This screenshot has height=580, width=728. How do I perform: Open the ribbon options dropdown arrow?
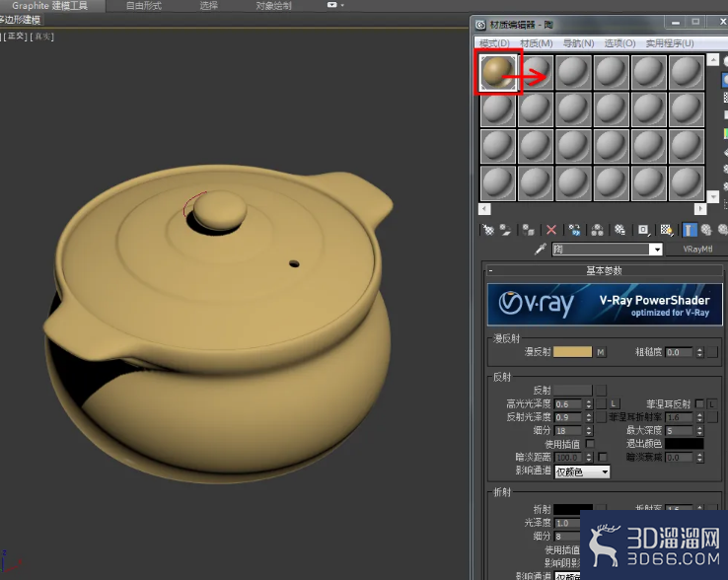point(342,5)
